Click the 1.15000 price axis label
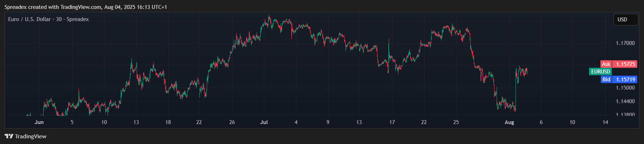This screenshot has height=144, width=644. [x=625, y=88]
